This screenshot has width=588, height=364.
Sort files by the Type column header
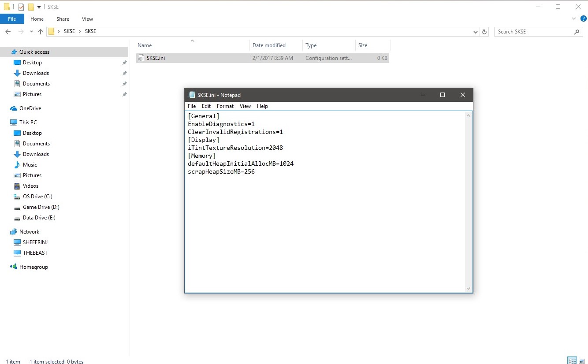coord(329,45)
